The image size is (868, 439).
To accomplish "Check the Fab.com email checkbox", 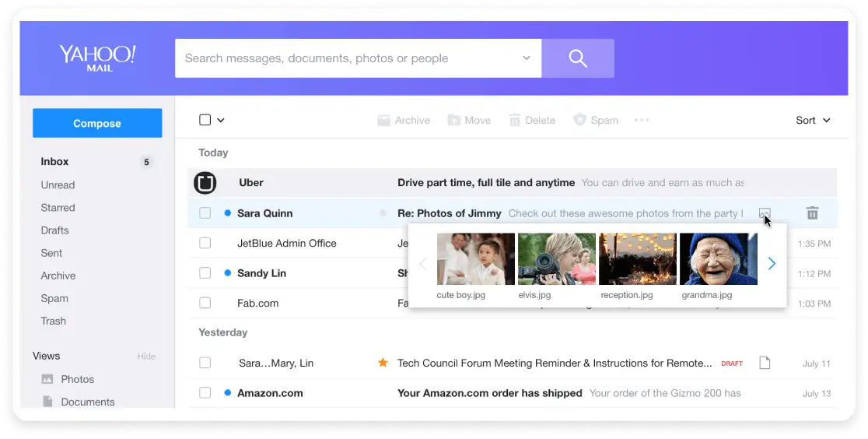I will (205, 303).
